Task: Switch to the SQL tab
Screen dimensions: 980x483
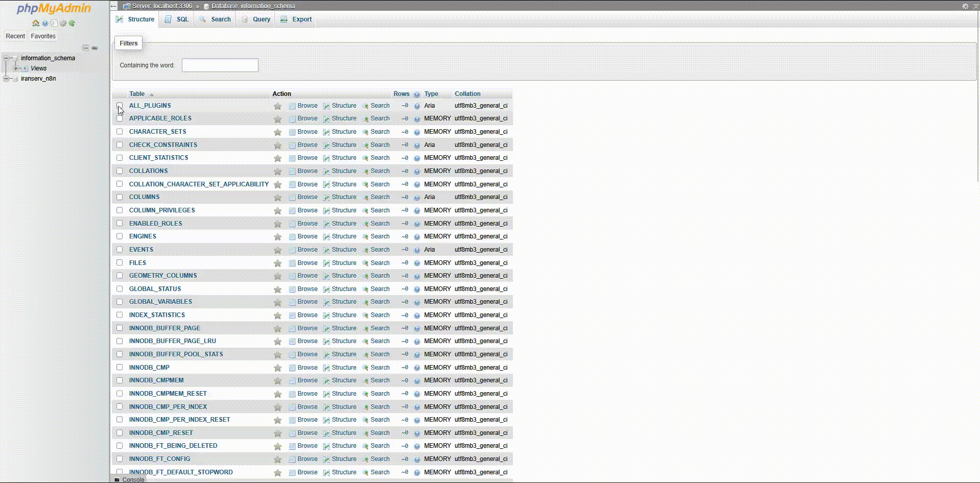Action: click(x=177, y=19)
